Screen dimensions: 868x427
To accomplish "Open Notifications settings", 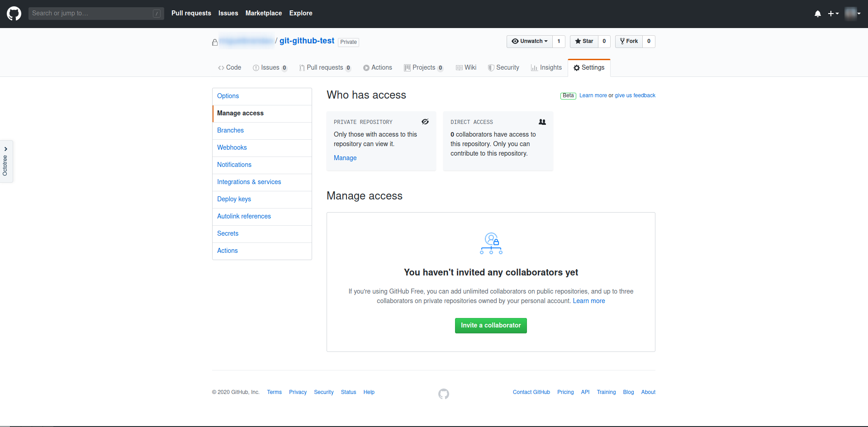I will pos(262,165).
